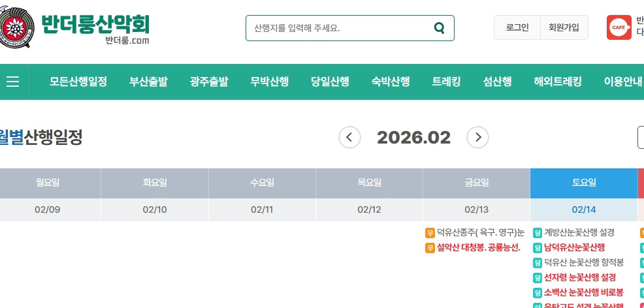Go to previous month arrow

tap(349, 137)
